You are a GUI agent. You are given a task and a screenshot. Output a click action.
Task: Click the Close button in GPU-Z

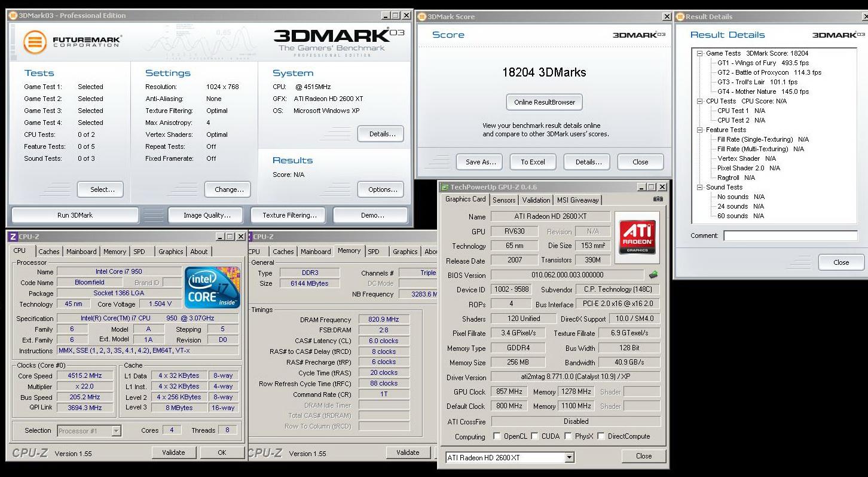tap(644, 456)
